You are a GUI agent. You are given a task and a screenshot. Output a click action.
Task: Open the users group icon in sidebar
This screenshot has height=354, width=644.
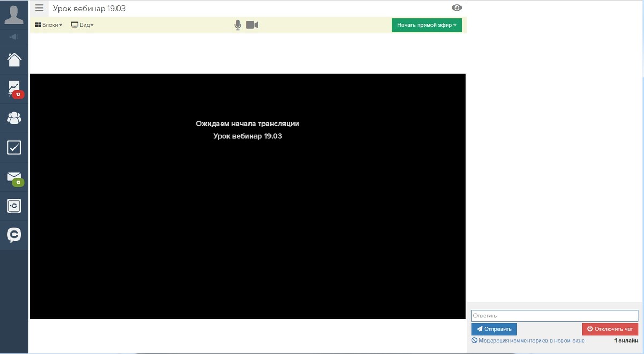(x=14, y=118)
